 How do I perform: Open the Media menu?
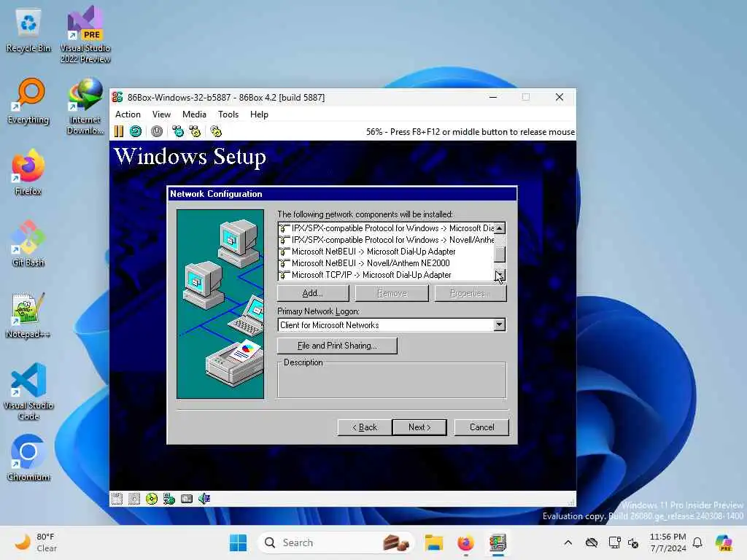(194, 114)
